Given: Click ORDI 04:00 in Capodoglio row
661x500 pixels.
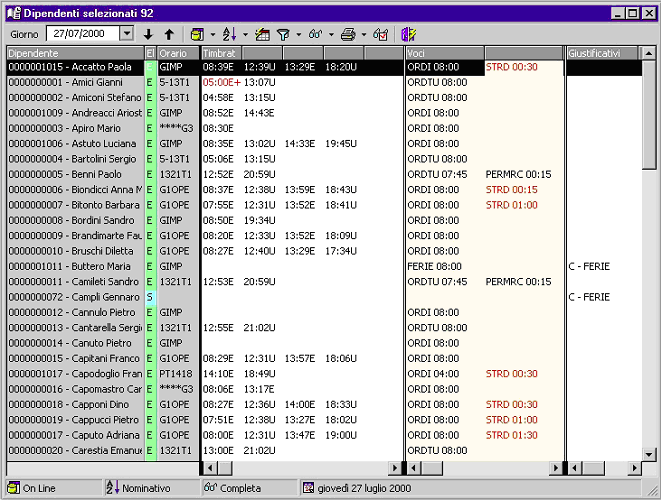Looking at the screenshot, I should point(433,374).
